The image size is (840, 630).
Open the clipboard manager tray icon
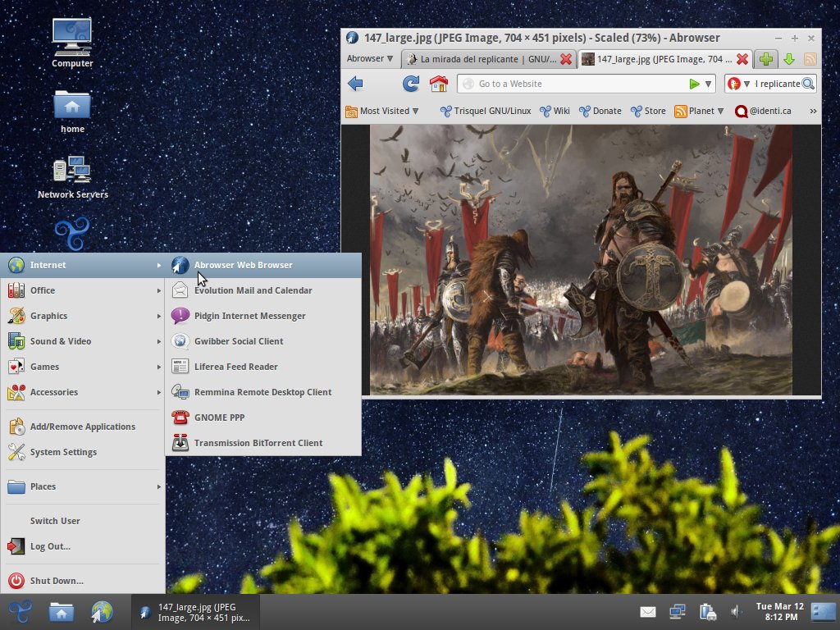click(708, 612)
